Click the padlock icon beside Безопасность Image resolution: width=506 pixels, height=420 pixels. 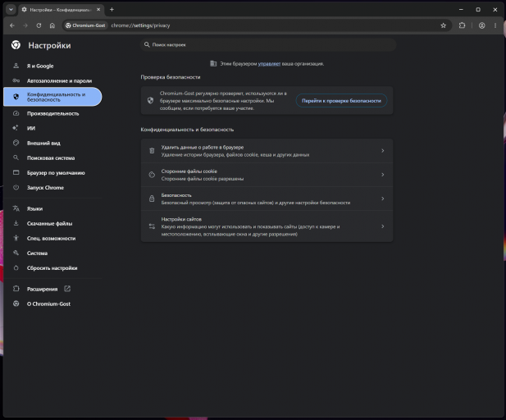152,199
